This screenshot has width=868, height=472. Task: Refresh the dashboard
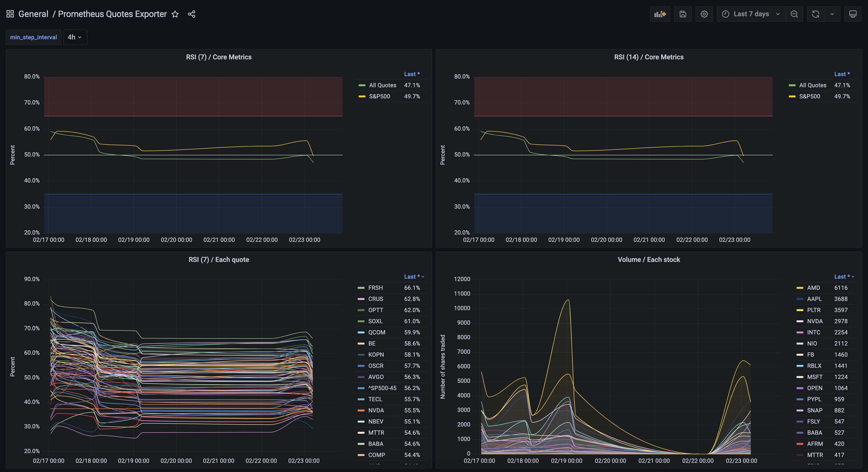pos(815,14)
